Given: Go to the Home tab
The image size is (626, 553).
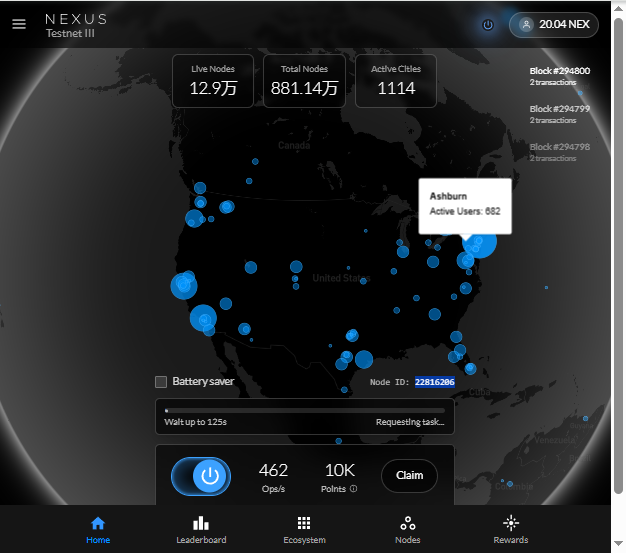Looking at the screenshot, I should (98, 530).
